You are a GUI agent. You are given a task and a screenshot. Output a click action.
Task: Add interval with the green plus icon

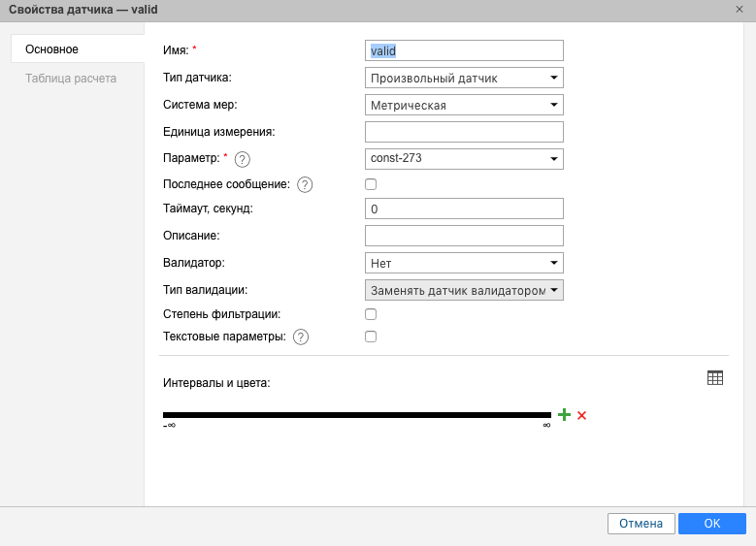coord(564,415)
